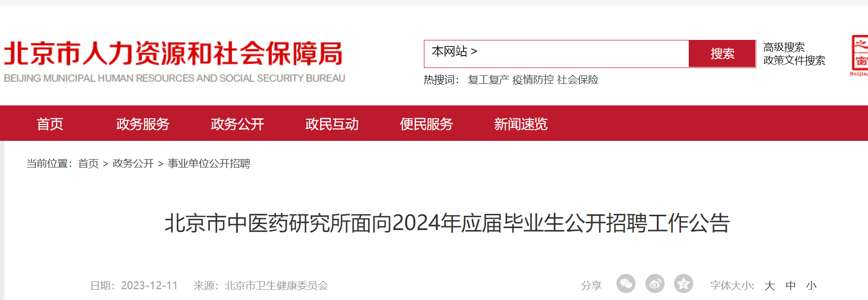
Task: Click the star share icon
Action: [683, 284]
